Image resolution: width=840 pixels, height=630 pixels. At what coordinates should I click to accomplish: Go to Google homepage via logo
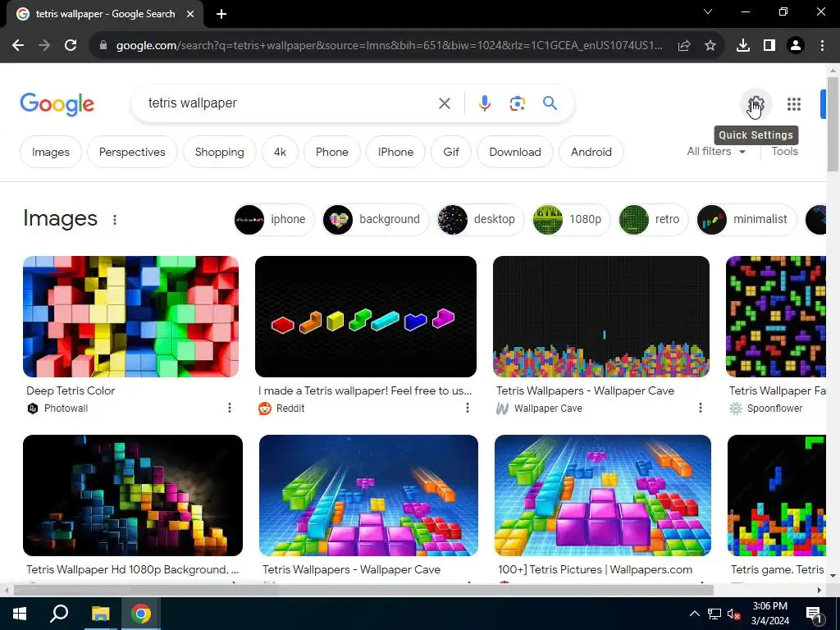click(x=57, y=104)
